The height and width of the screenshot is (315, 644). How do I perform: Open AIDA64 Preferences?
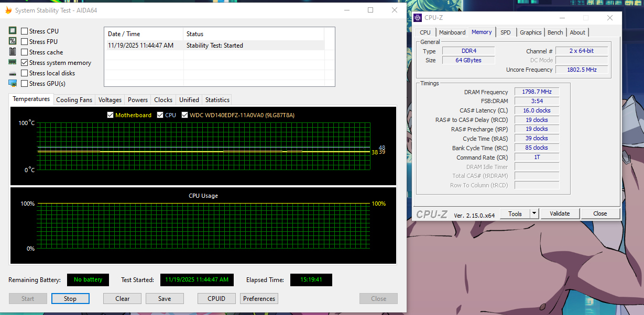259,299
